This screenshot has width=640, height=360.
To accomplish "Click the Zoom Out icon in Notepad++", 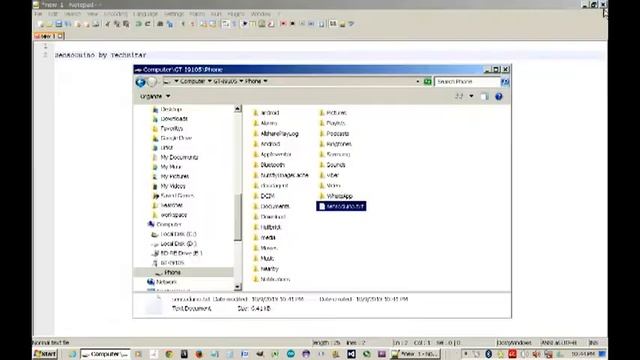I will coord(193,24).
